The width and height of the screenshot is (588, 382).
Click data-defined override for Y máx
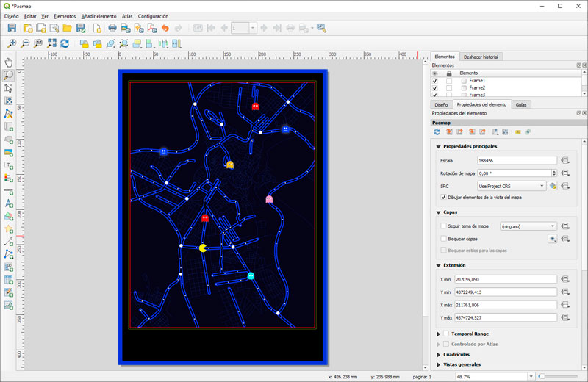click(565, 317)
